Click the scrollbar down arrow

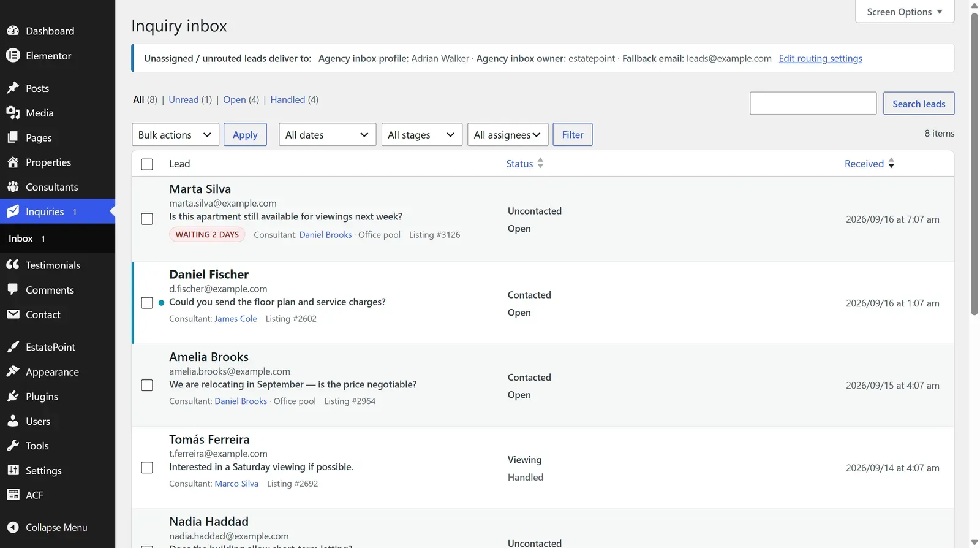[974, 542]
